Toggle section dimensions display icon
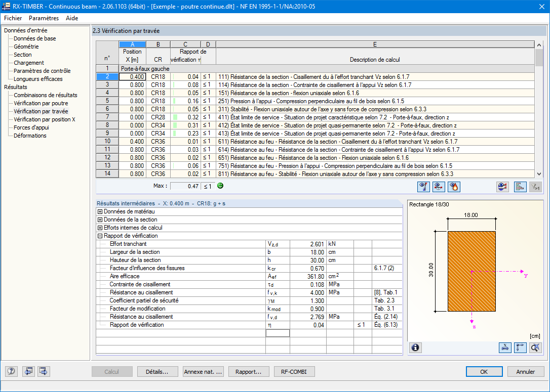 [x=505, y=347]
